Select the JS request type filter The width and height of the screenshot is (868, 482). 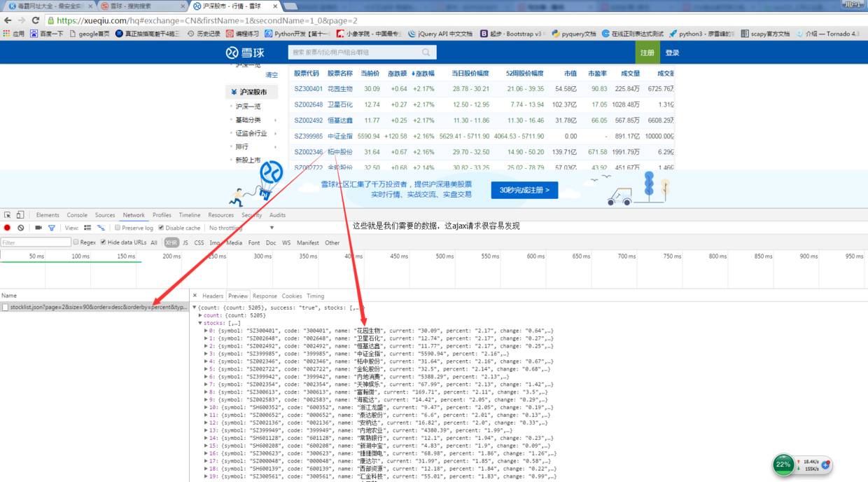(185, 243)
